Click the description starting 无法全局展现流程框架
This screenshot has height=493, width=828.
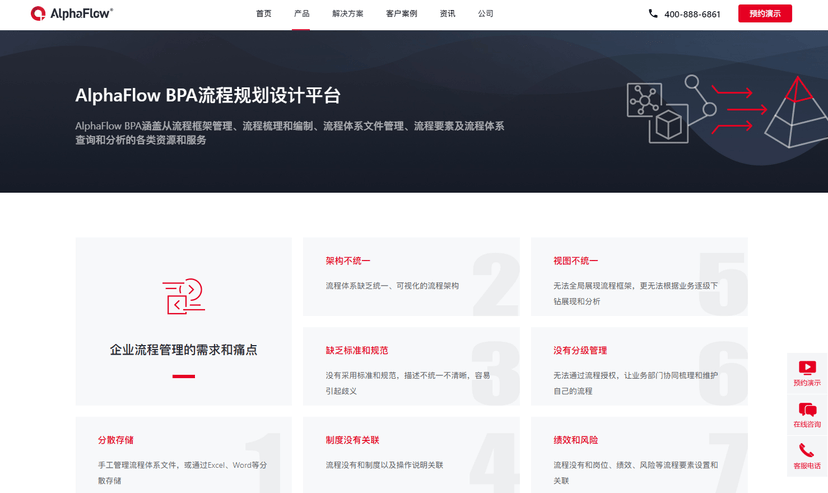[x=636, y=293]
